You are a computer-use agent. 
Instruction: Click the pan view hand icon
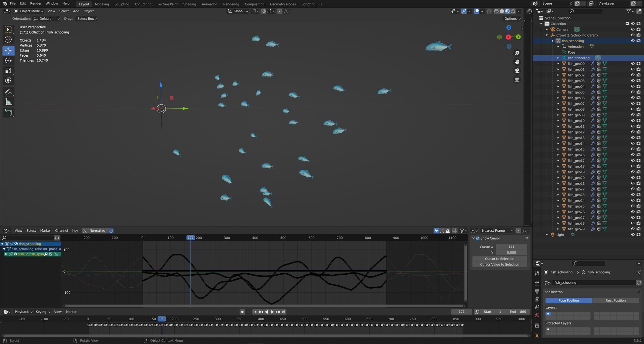tap(517, 62)
